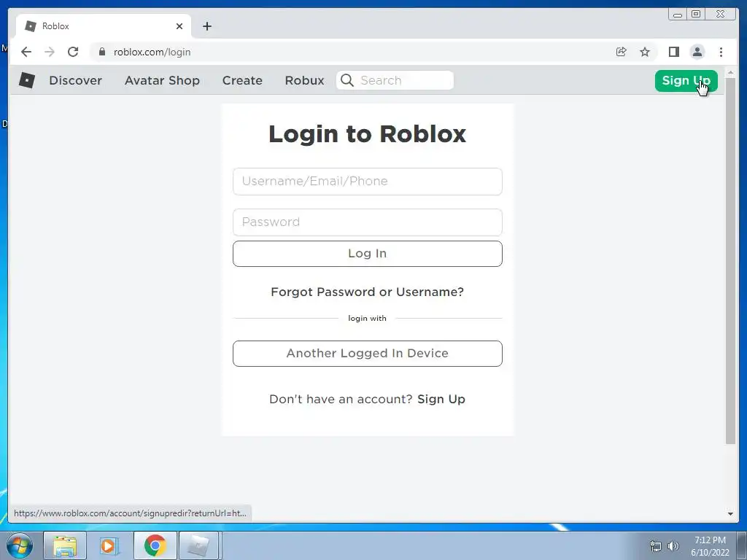Click the volume speaker tray icon
The width and height of the screenshot is (747, 560).
click(673, 546)
